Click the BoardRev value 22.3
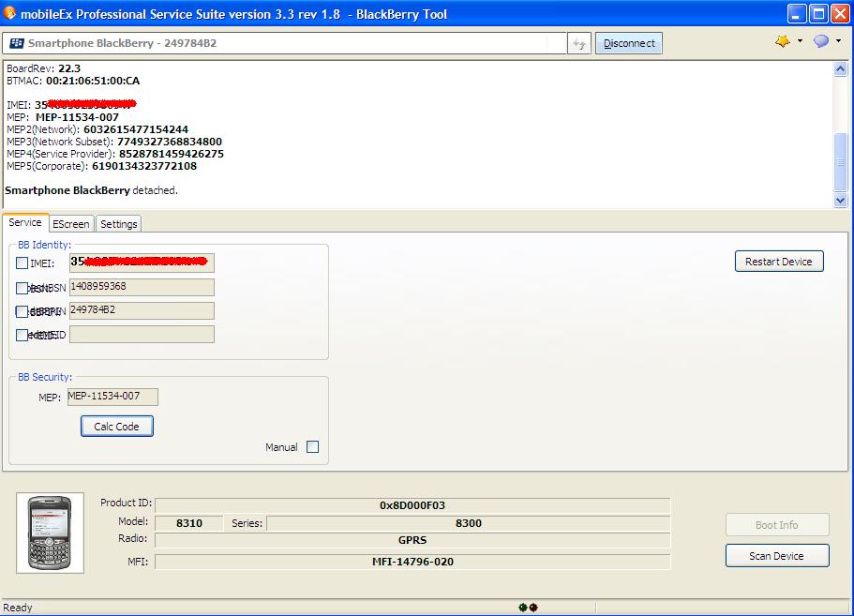Screen dimensions: 854x616 click(x=69, y=68)
